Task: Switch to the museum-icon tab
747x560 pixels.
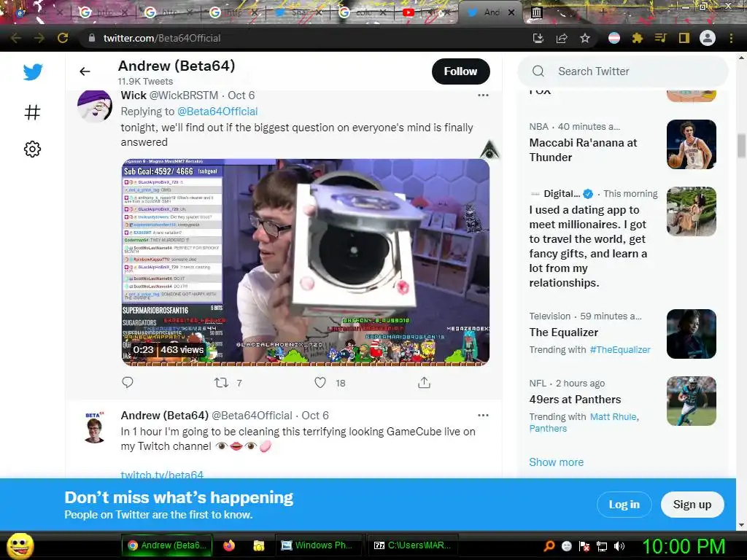Action: 536,13
